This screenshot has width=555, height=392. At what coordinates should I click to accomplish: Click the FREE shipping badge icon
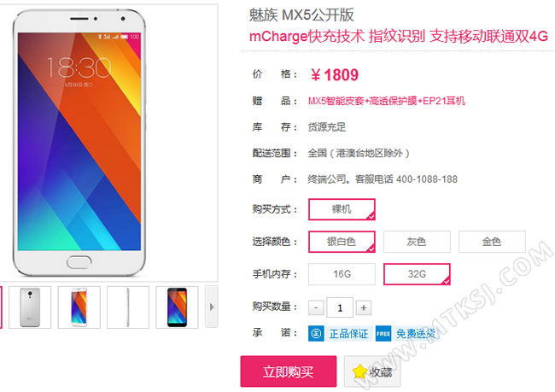click(x=383, y=334)
